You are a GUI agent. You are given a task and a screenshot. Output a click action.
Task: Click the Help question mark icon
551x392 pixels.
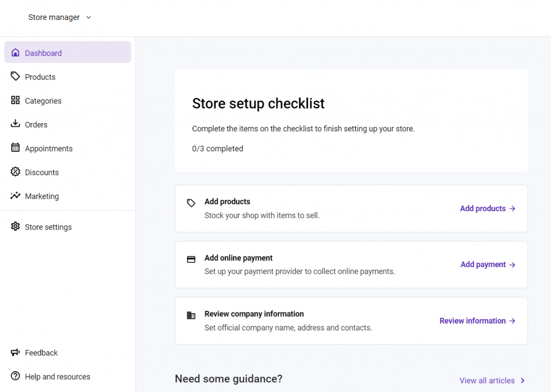coord(15,376)
